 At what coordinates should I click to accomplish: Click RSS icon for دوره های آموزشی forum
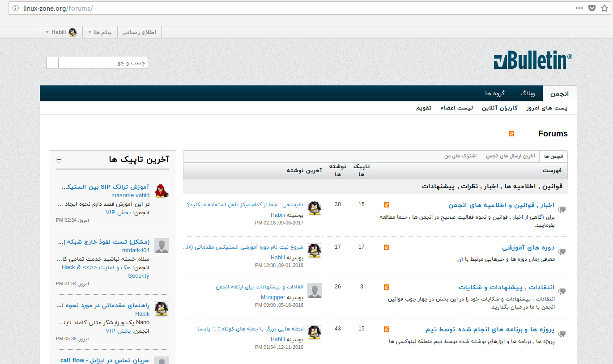pyautogui.click(x=387, y=247)
